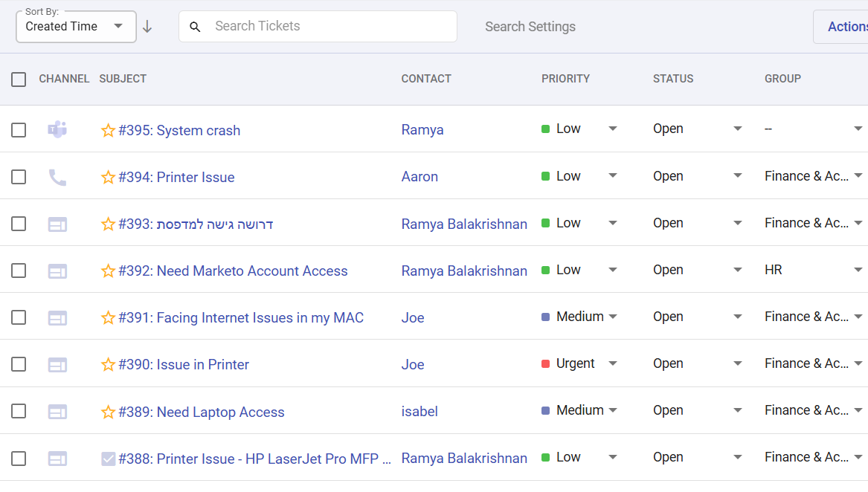The image size is (868, 492).
Task: Click the Microsoft Teams channel icon for ticket #395
Action: pos(57,128)
